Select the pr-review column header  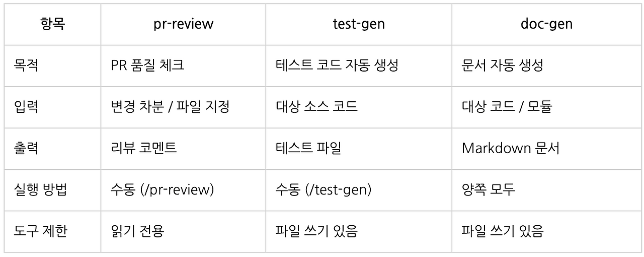tap(183, 24)
